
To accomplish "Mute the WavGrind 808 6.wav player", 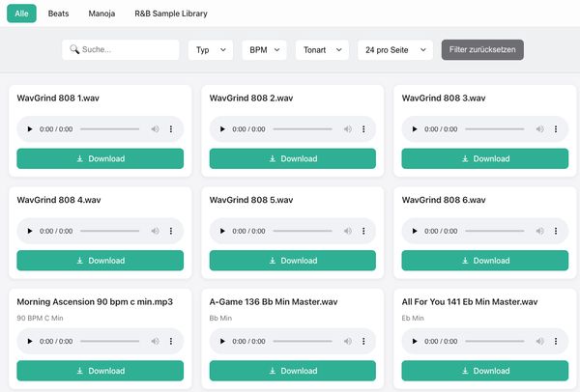I will pos(538,231).
